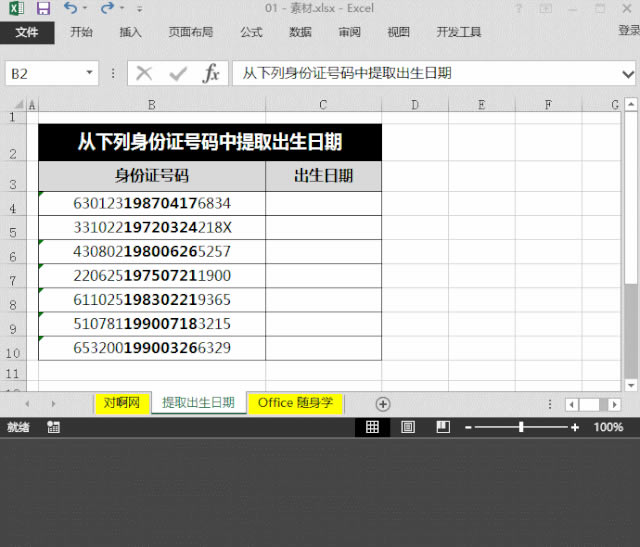Screen dimensions: 640x547
Task: Open the Name Box dropdown arrow
Action: (89, 73)
